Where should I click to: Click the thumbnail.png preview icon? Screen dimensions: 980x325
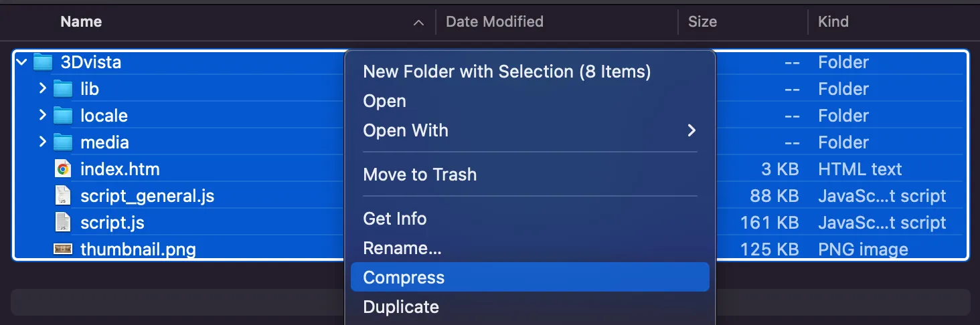click(62, 249)
